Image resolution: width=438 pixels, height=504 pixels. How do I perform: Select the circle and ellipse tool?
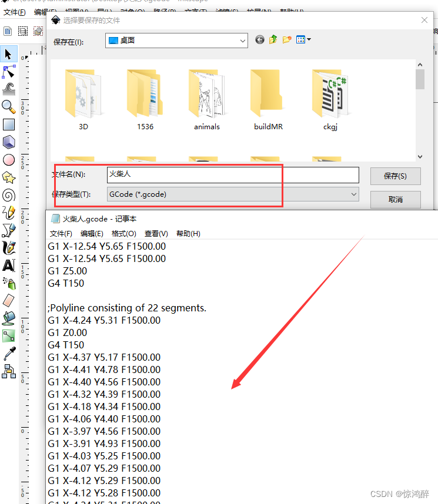tap(9, 160)
